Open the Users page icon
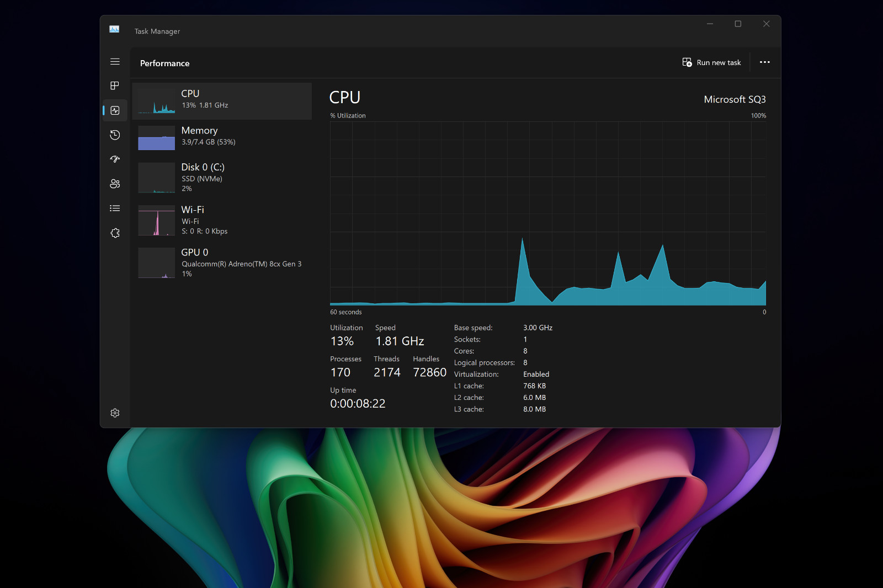The height and width of the screenshot is (588, 883). (x=115, y=184)
